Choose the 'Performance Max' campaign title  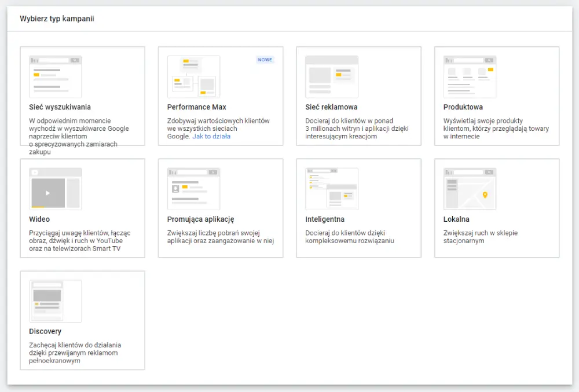[196, 107]
